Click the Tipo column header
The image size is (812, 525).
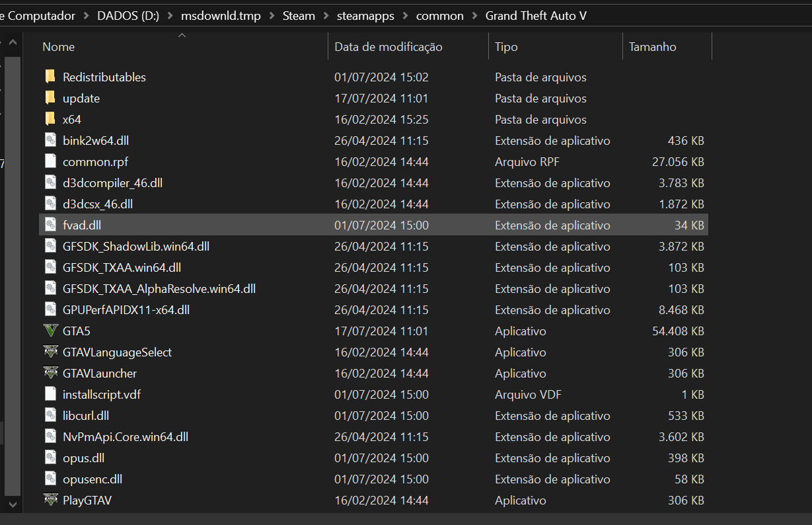coord(506,47)
